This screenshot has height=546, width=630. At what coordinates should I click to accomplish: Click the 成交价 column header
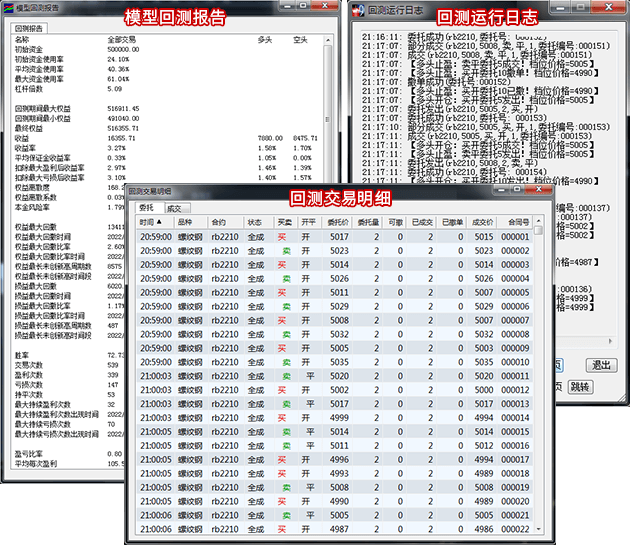click(x=482, y=222)
